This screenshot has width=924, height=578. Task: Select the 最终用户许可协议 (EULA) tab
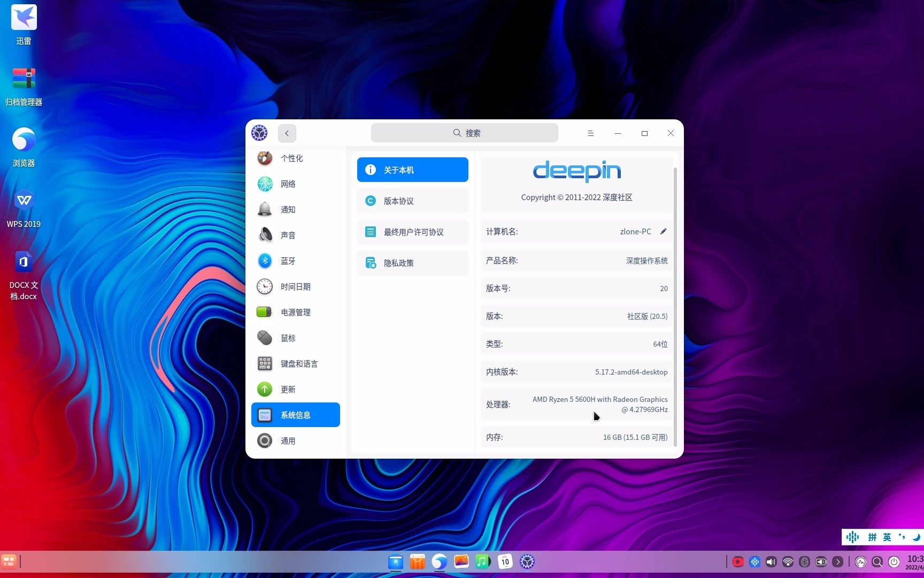[x=412, y=232]
